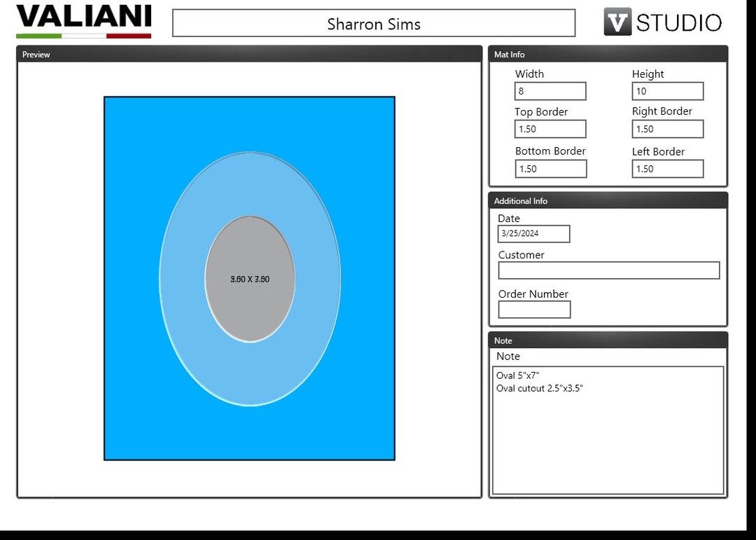Click the STUDIO wordmark text

click(x=680, y=22)
